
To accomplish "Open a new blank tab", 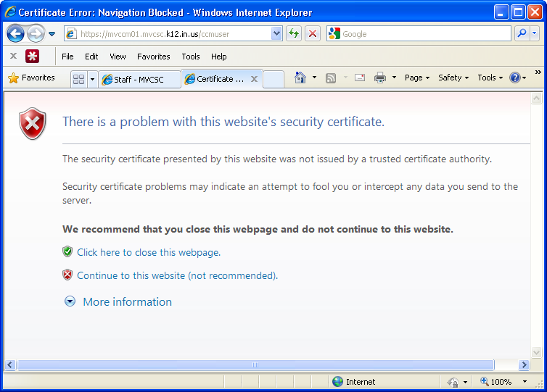I will [x=273, y=79].
